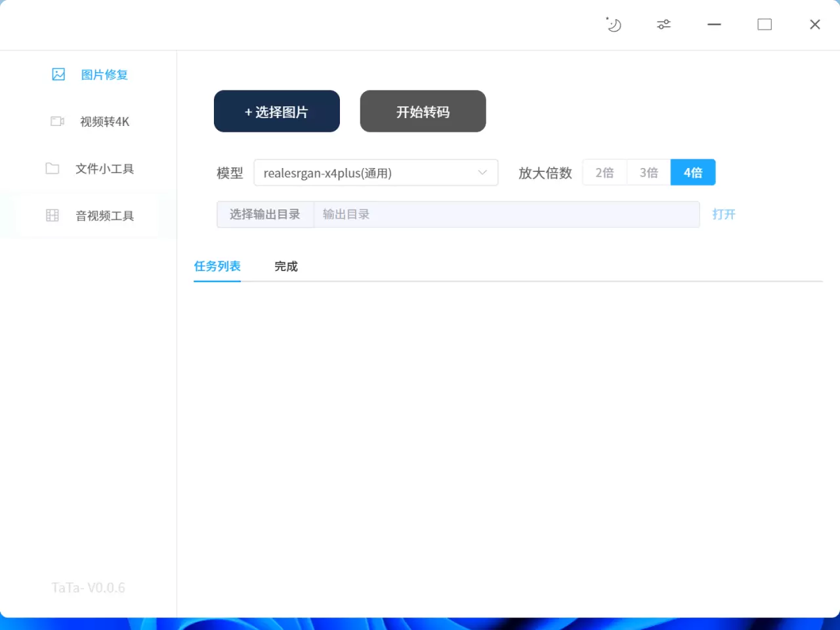The image size is (840, 630).
Task: Expand the realesrgan-x4plus model list chevron
Action: [482, 173]
